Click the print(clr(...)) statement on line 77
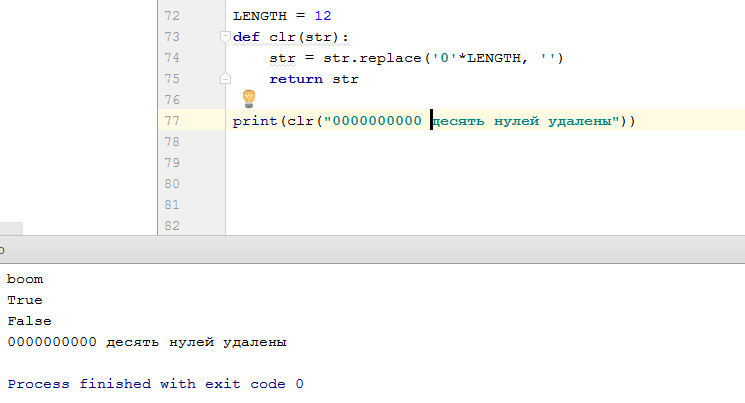The image size is (745, 403). 434,121
